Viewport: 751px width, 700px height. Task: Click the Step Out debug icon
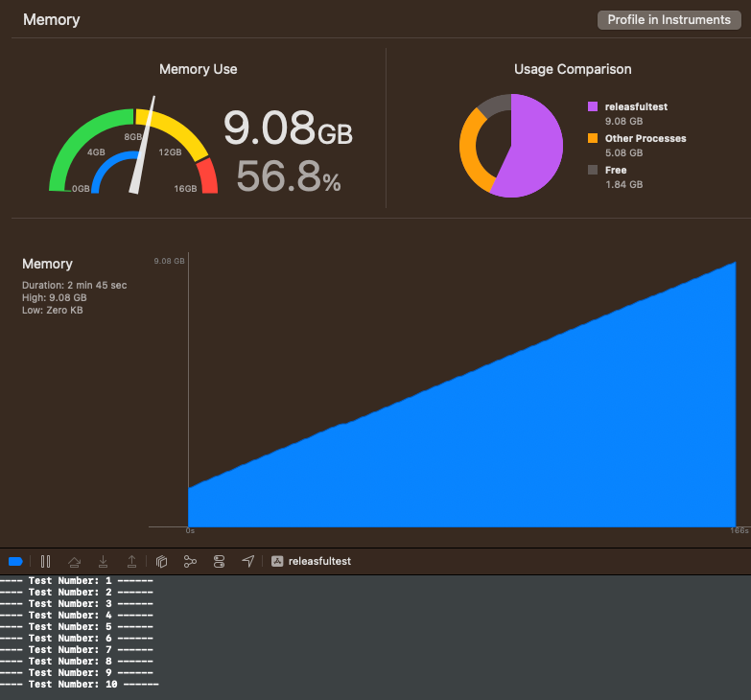tap(131, 561)
